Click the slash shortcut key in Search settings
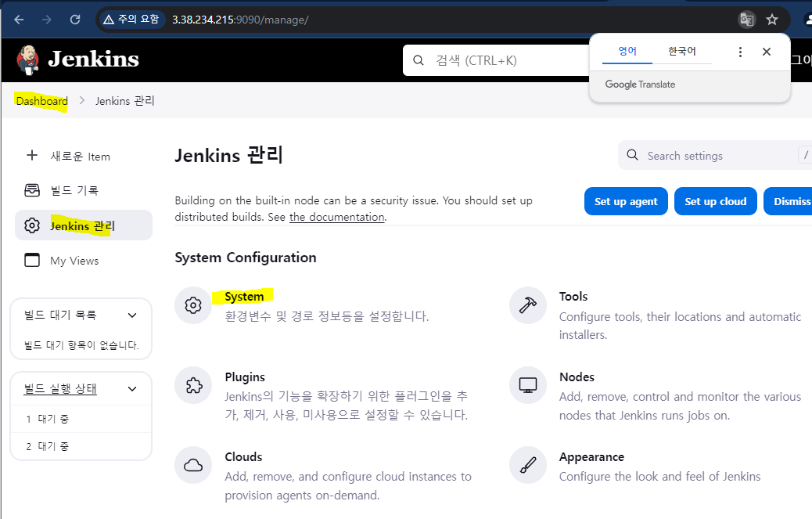The height and width of the screenshot is (519, 812). (805, 155)
